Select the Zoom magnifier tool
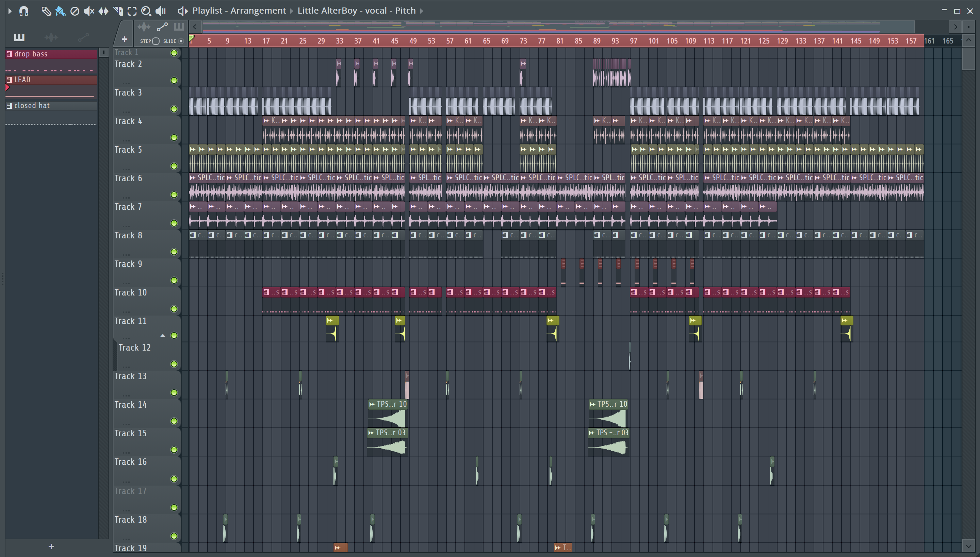Screen dimensions: 980x557 click(146, 11)
